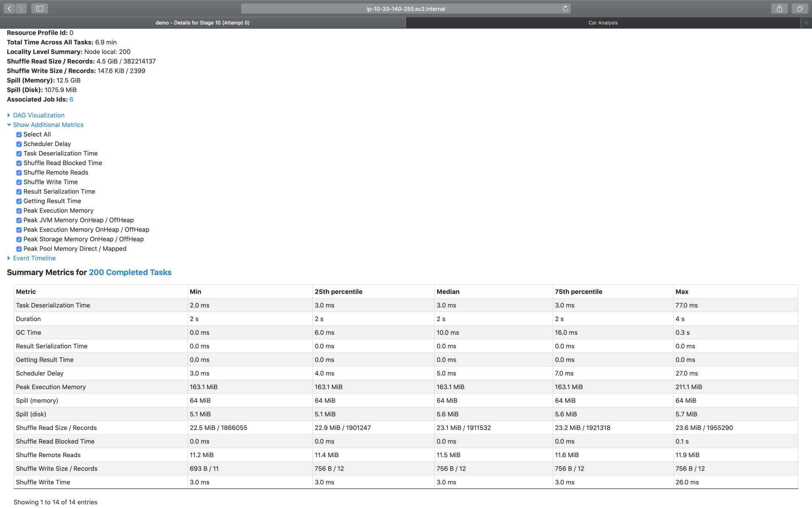Toggle the Select All checkbox
812x508 pixels.
[x=19, y=135]
